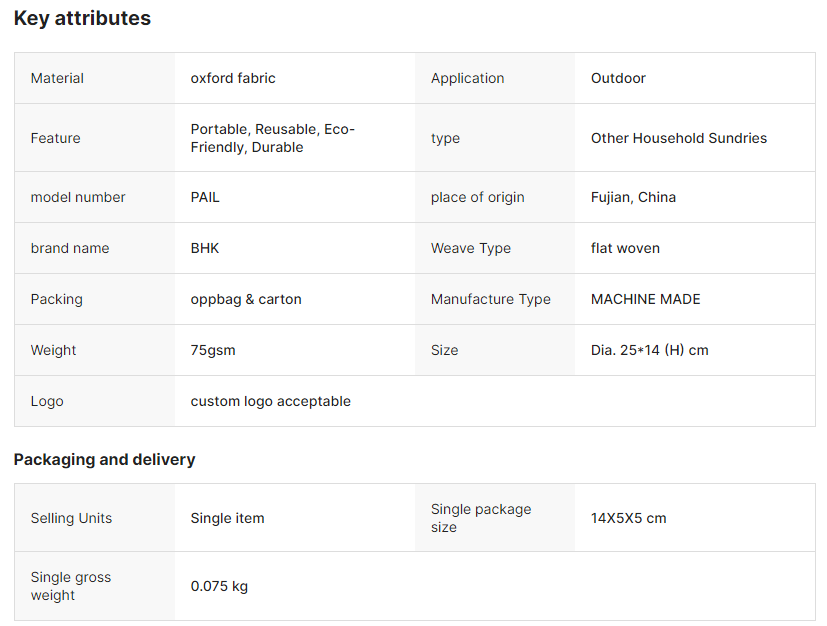Select the Outdoor application value
This screenshot has width=827, height=626.
[x=618, y=78]
